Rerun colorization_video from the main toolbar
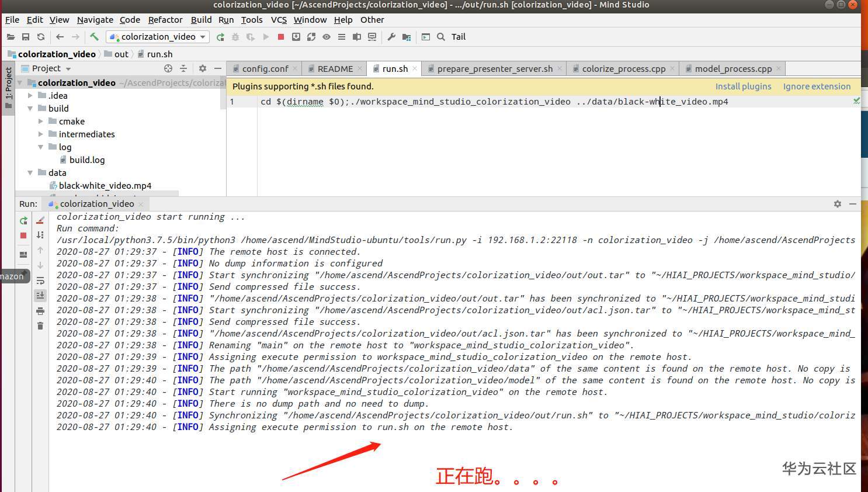This screenshot has height=492, width=868. point(220,37)
